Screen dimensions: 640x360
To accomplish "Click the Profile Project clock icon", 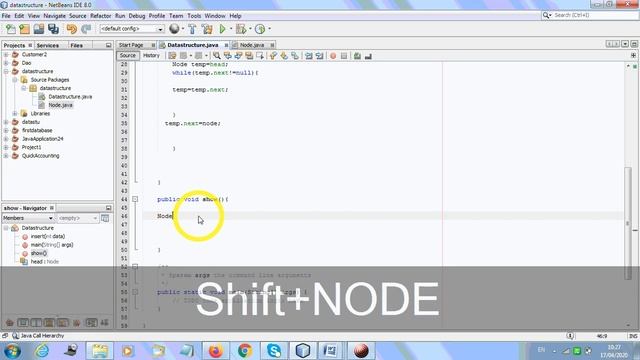I will (x=260, y=29).
